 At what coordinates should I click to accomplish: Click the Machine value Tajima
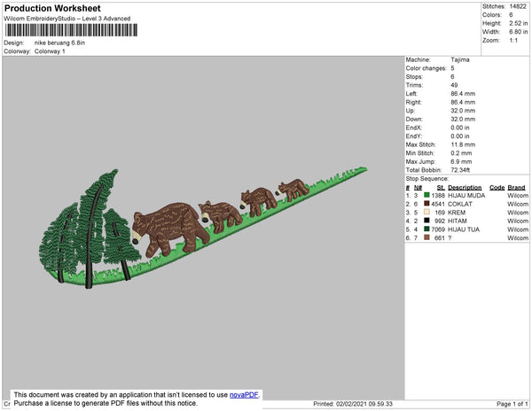(460, 59)
